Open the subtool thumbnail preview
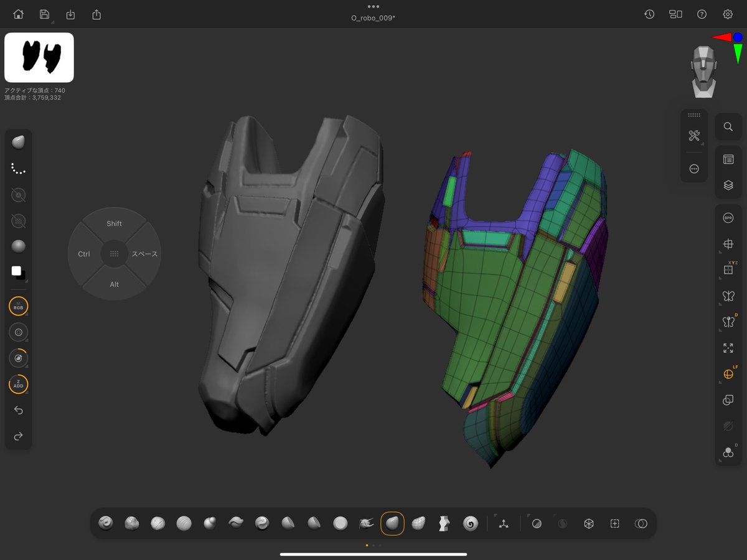This screenshot has width=747, height=560. (39, 57)
